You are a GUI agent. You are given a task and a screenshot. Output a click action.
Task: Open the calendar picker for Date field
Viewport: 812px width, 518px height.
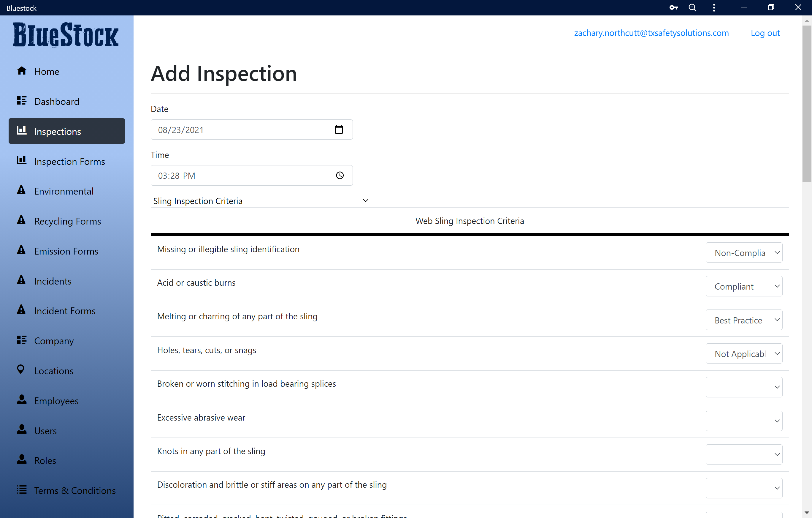coord(340,129)
